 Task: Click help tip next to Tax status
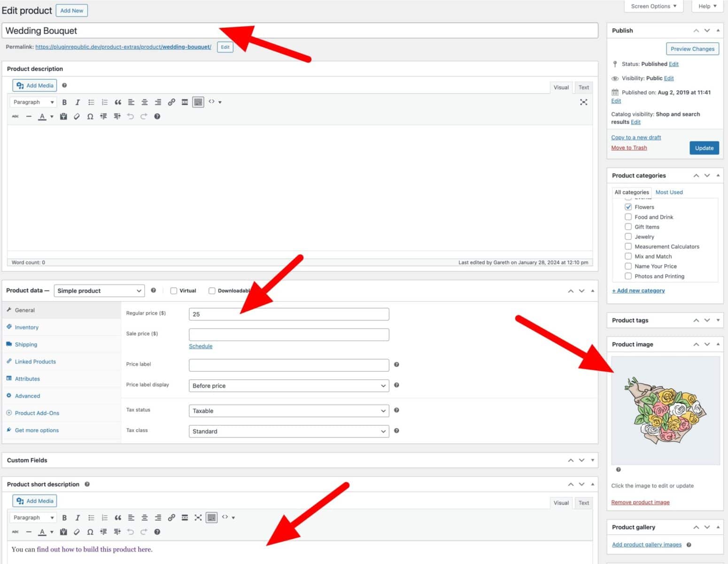(x=396, y=410)
